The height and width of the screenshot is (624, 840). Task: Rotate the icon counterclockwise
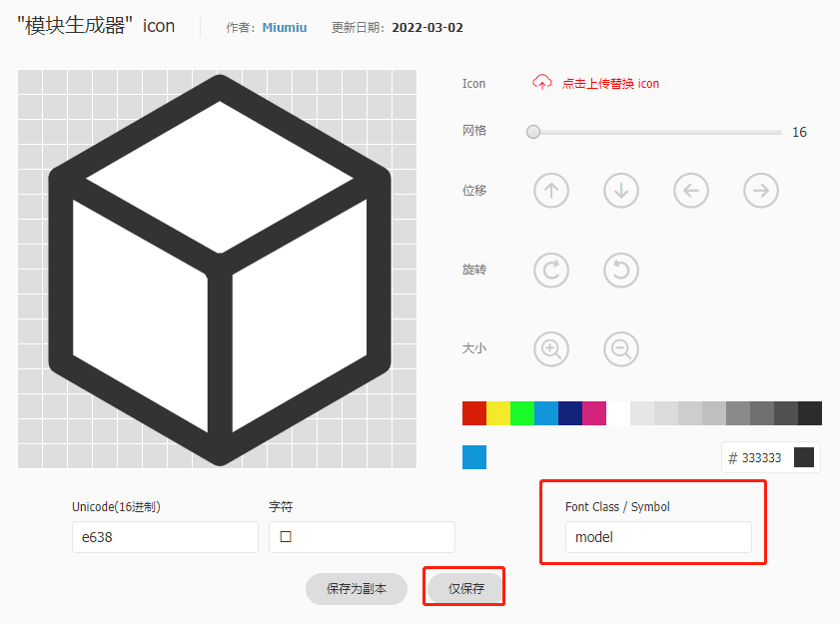pyautogui.click(x=621, y=270)
